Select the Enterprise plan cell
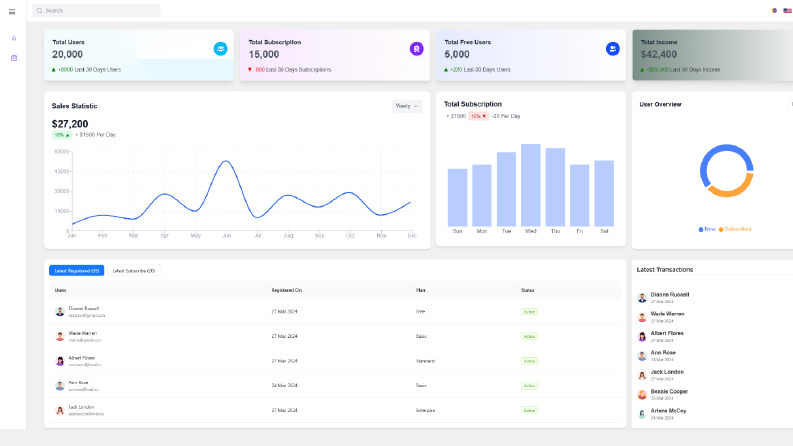The width and height of the screenshot is (793, 446). (x=425, y=411)
